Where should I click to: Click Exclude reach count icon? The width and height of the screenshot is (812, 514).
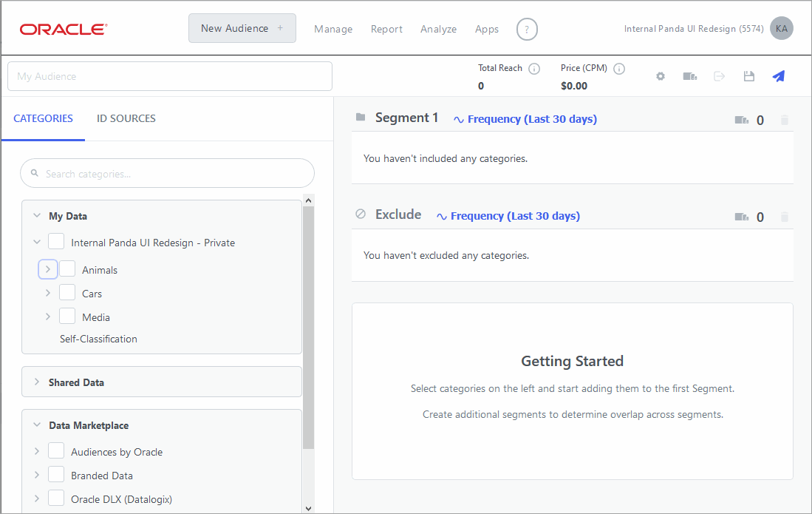[x=742, y=217]
